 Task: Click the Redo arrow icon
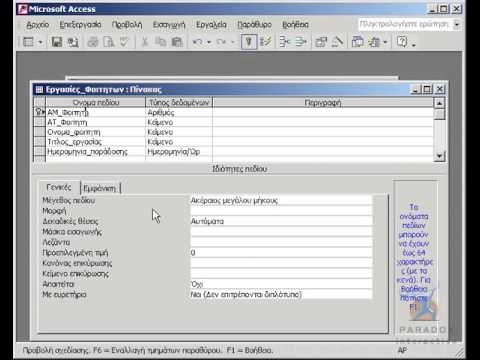click(221, 42)
